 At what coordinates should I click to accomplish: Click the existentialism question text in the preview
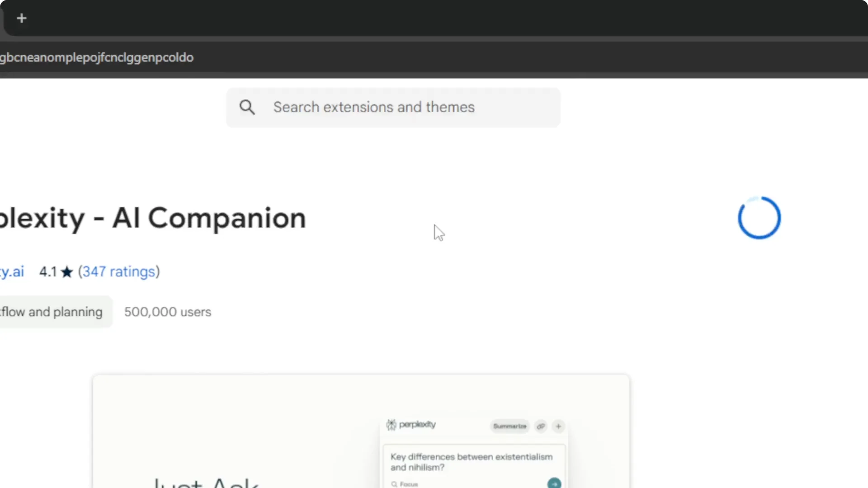pyautogui.click(x=472, y=462)
